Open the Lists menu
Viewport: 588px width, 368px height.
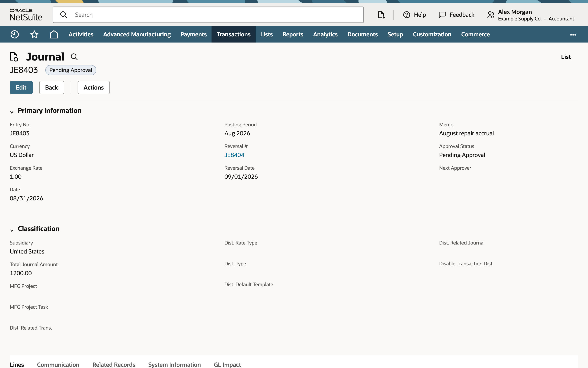tap(266, 34)
